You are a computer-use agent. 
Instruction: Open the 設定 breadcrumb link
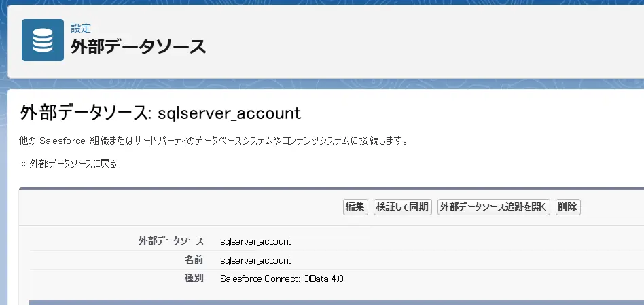point(81,28)
